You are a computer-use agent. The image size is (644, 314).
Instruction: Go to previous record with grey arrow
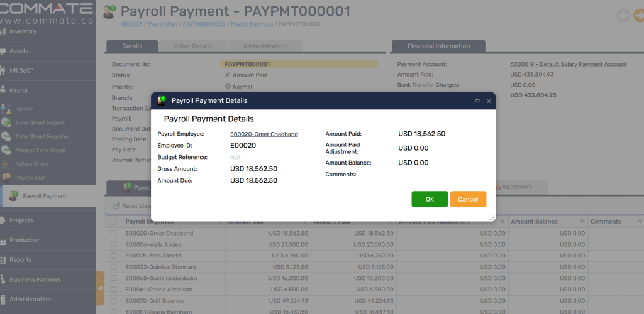point(623,16)
